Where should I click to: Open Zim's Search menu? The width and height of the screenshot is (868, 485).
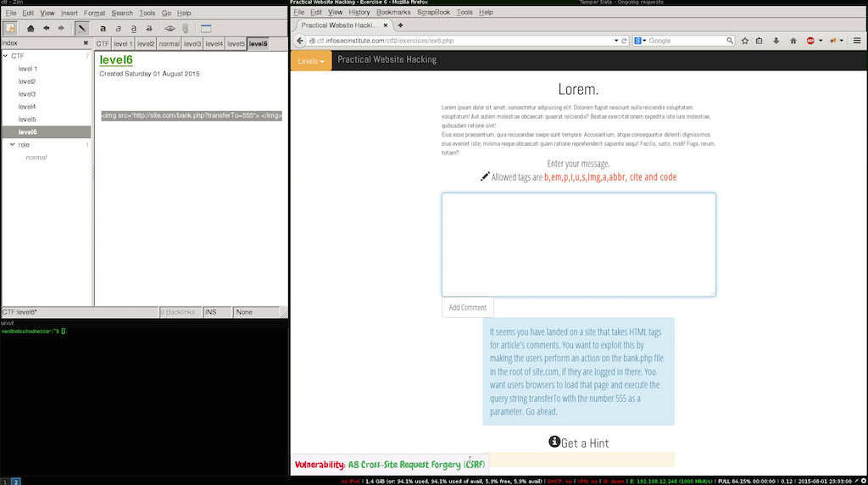122,13
